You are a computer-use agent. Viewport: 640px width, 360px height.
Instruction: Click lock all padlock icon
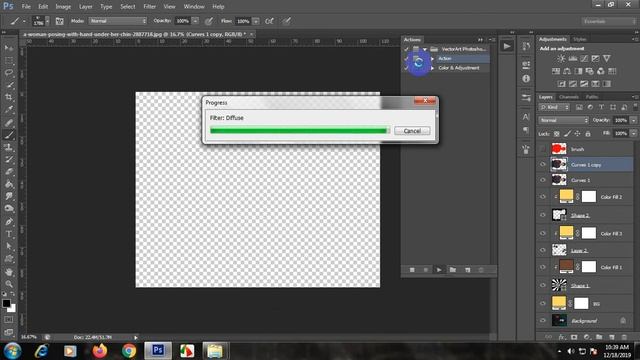588,133
